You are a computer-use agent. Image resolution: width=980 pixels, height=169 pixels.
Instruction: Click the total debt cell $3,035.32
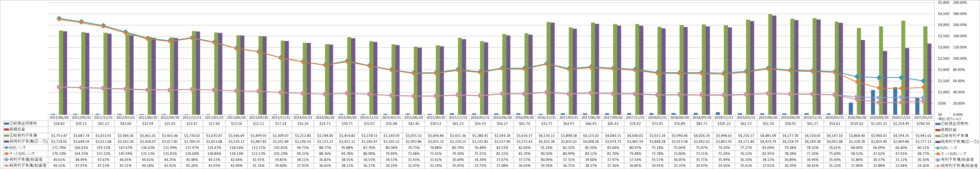point(414,136)
